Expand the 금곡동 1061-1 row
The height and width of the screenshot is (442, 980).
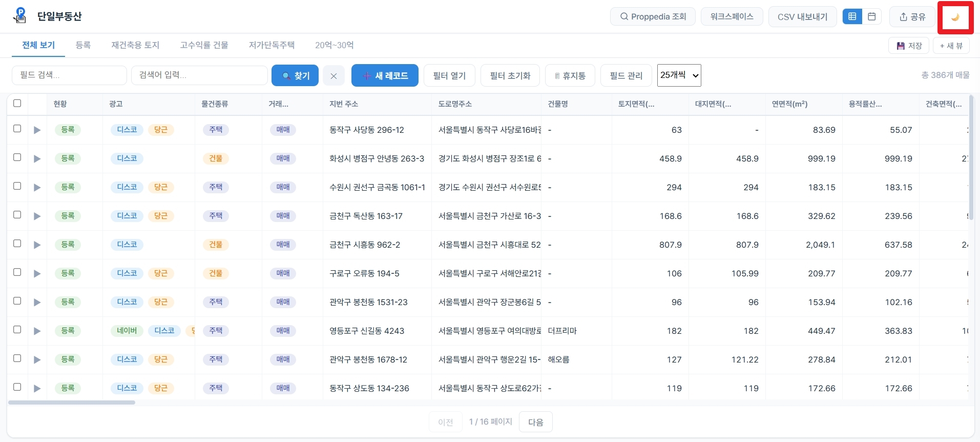pyautogui.click(x=37, y=188)
